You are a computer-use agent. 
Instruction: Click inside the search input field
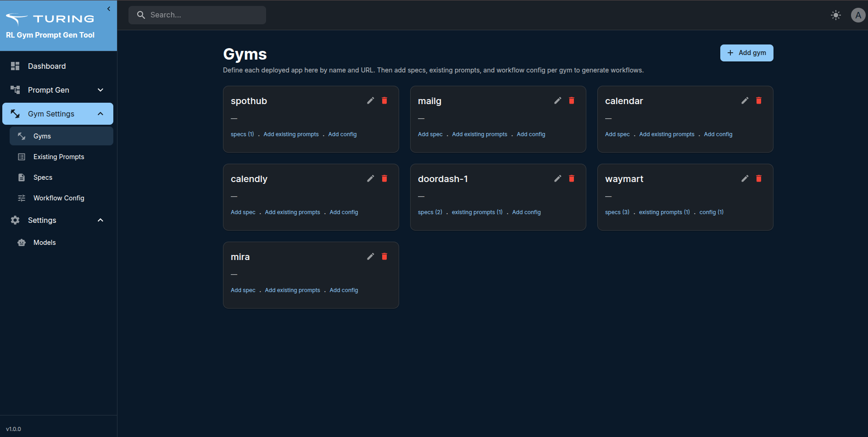click(197, 15)
